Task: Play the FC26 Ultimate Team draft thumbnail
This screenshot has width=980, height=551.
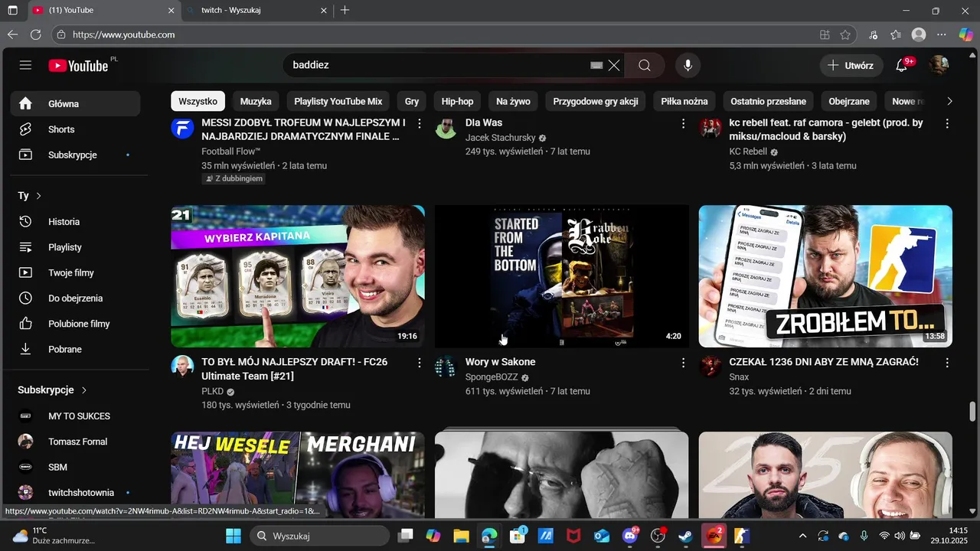Action: [x=298, y=276]
